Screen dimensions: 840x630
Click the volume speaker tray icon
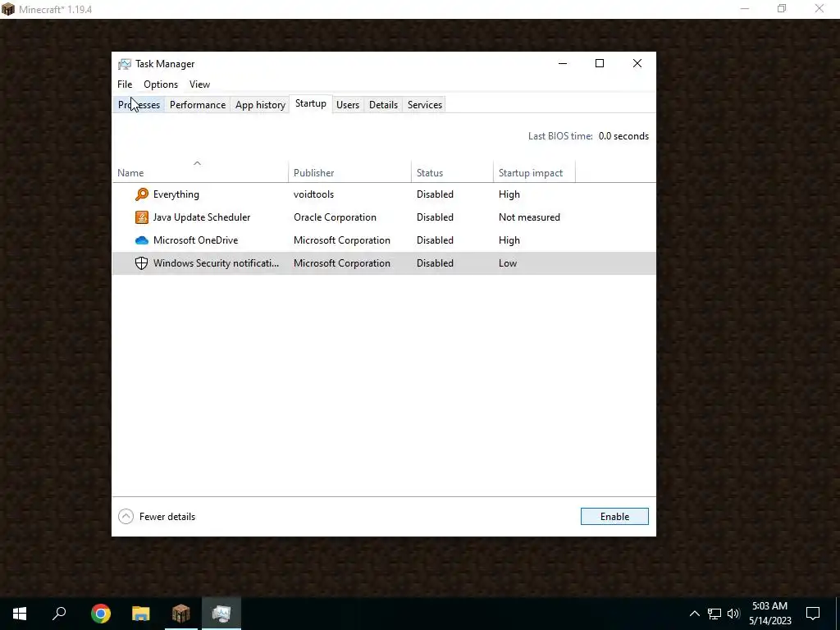coord(733,614)
